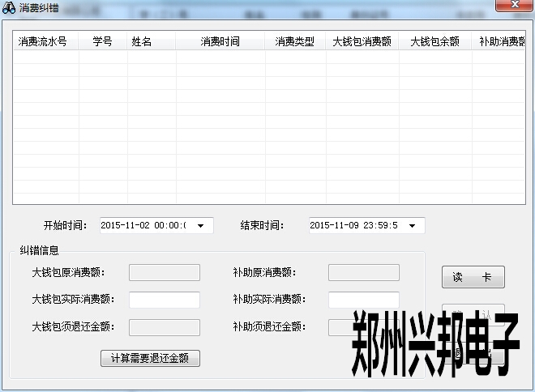Select the 大钱包消费额 column header
The height and width of the screenshot is (392, 535).
[x=362, y=41]
